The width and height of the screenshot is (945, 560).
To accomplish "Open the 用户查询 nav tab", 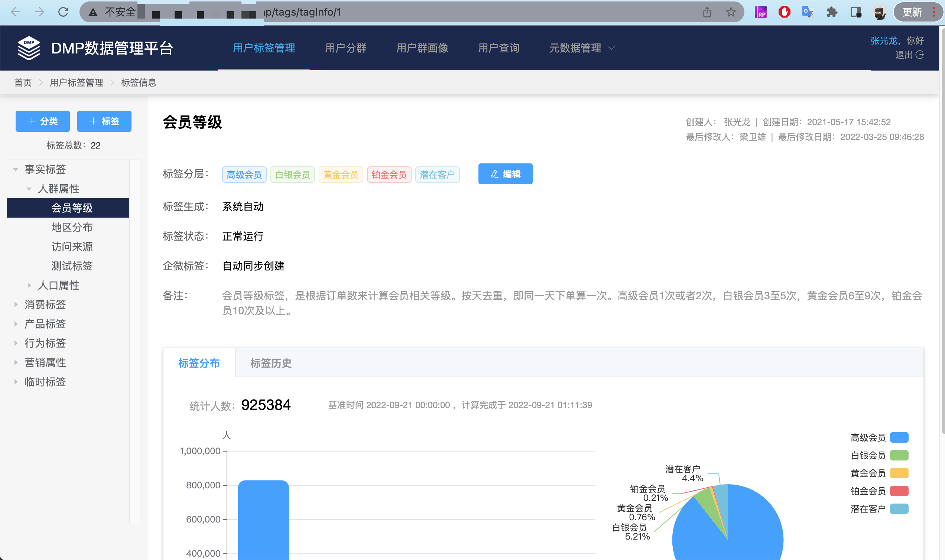I will (499, 48).
